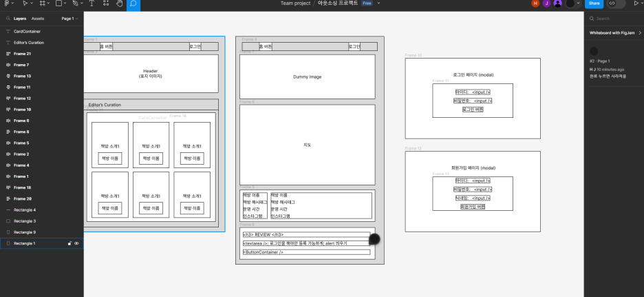Open the present options dropdown arrow

pos(643,3)
